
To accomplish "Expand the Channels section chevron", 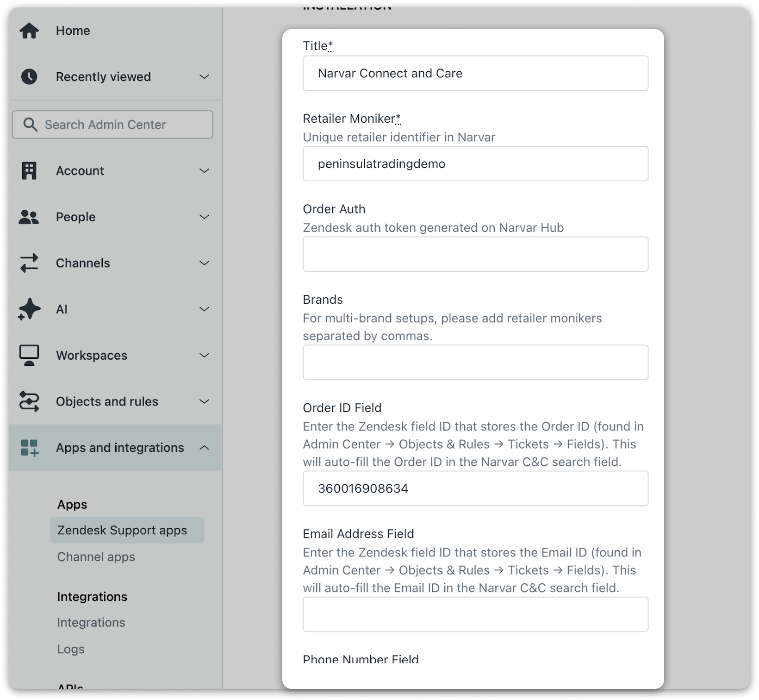I will coord(204,263).
